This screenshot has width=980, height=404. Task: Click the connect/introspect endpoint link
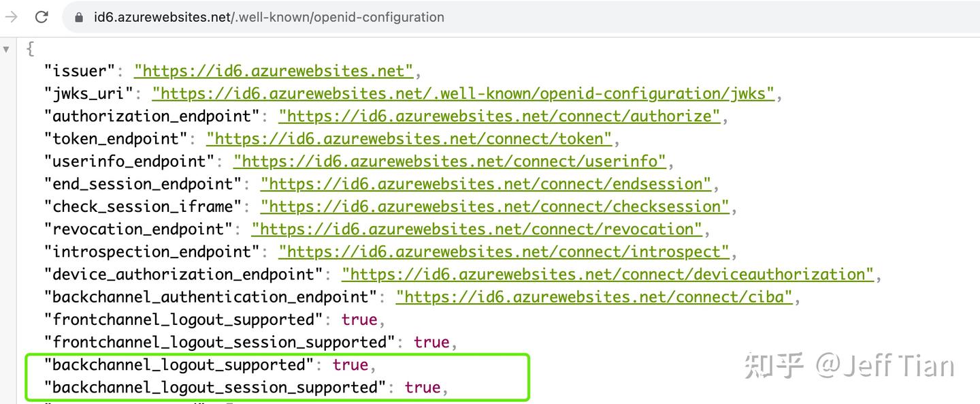tap(504, 251)
